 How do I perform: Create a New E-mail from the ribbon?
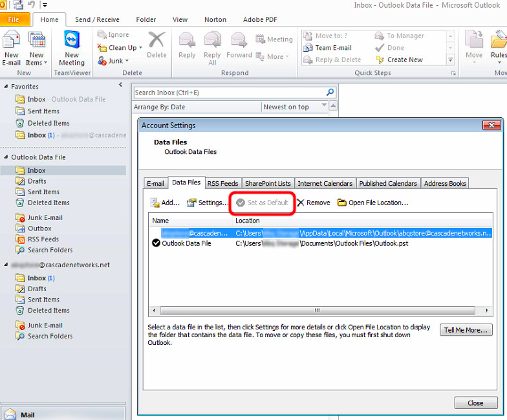(x=12, y=48)
